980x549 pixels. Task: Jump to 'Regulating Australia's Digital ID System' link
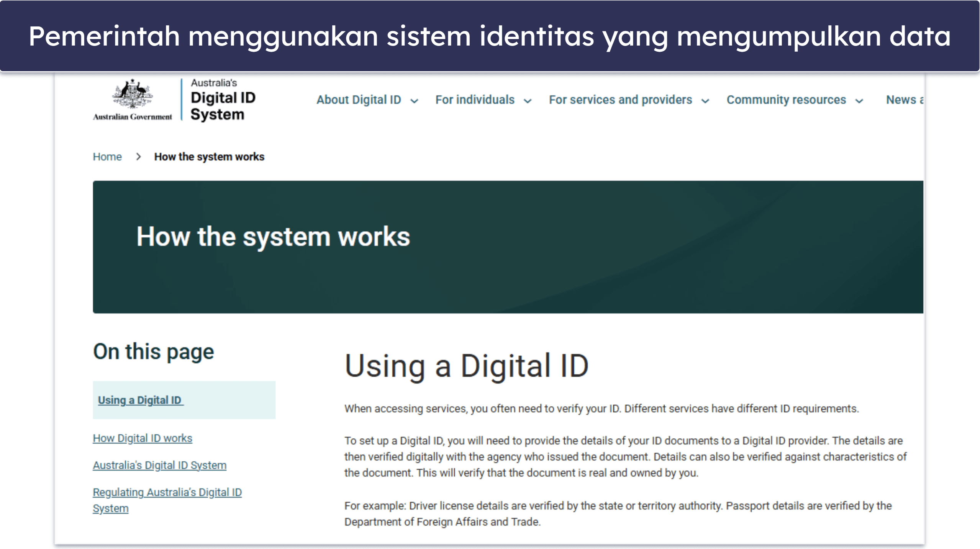[x=167, y=500]
